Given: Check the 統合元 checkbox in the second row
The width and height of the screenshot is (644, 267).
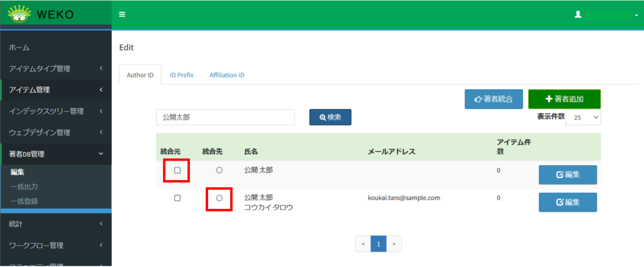Looking at the screenshot, I should [177, 198].
